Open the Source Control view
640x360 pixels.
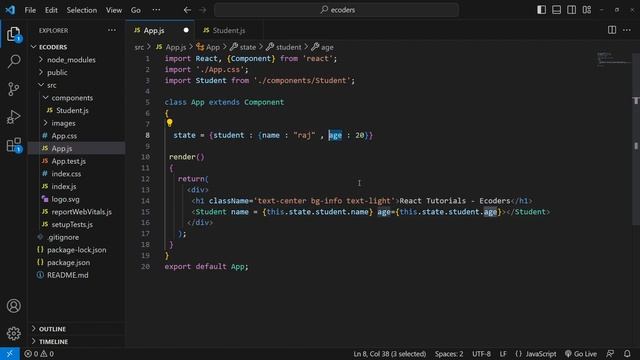13,89
